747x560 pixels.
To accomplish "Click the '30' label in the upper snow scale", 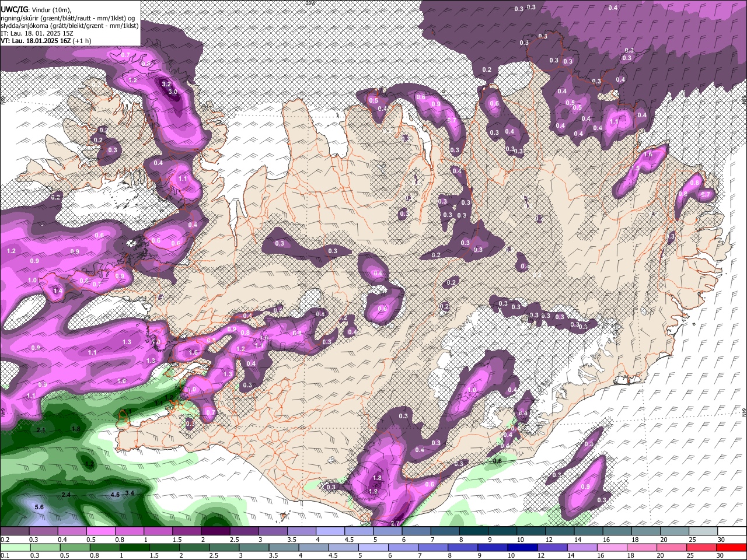I will (x=721, y=540).
